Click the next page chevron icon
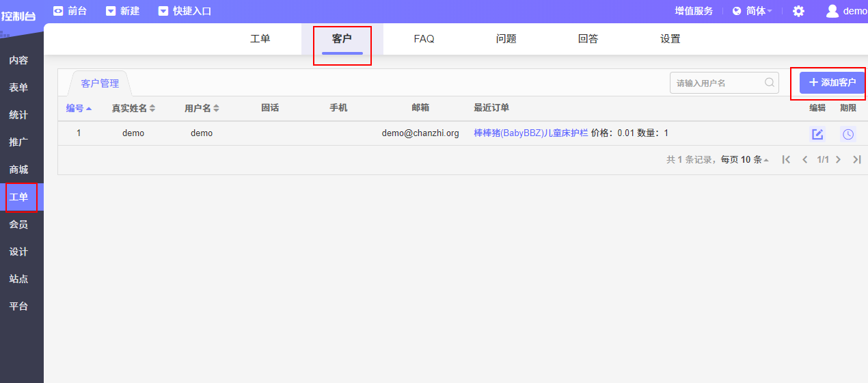 pyautogui.click(x=838, y=159)
